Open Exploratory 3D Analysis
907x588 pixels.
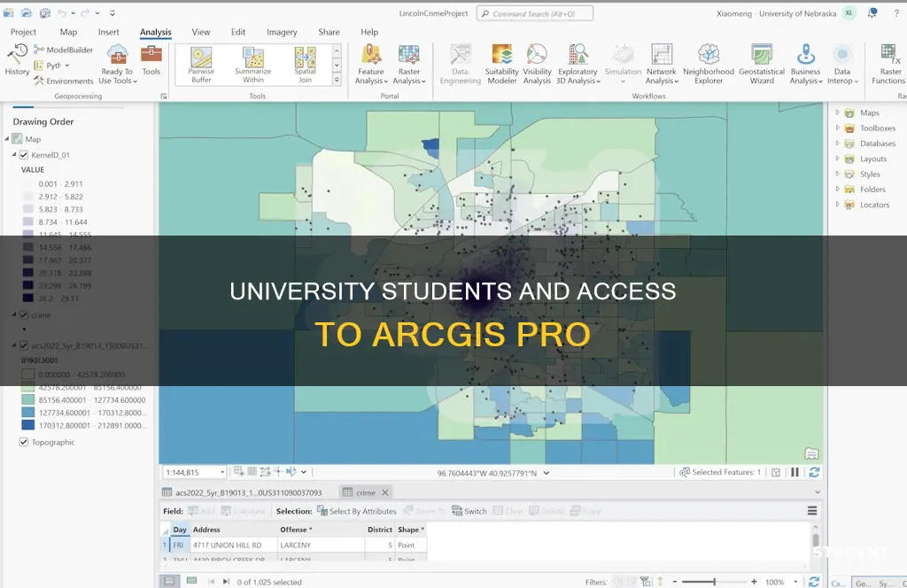(x=578, y=64)
